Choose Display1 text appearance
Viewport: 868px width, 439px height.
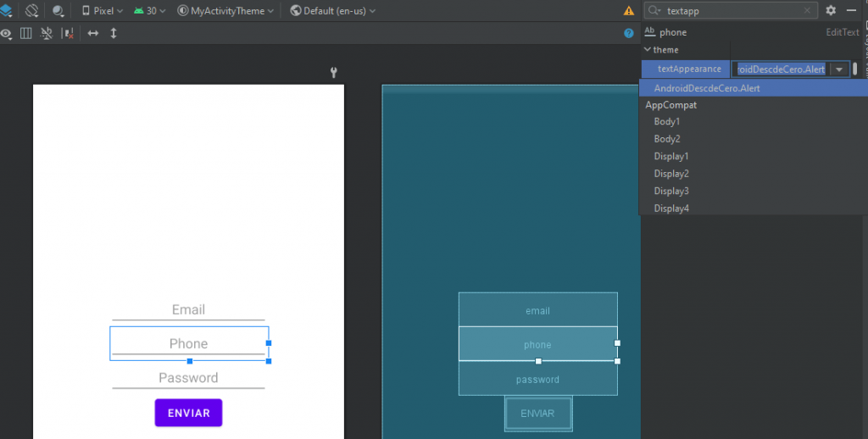754,156
